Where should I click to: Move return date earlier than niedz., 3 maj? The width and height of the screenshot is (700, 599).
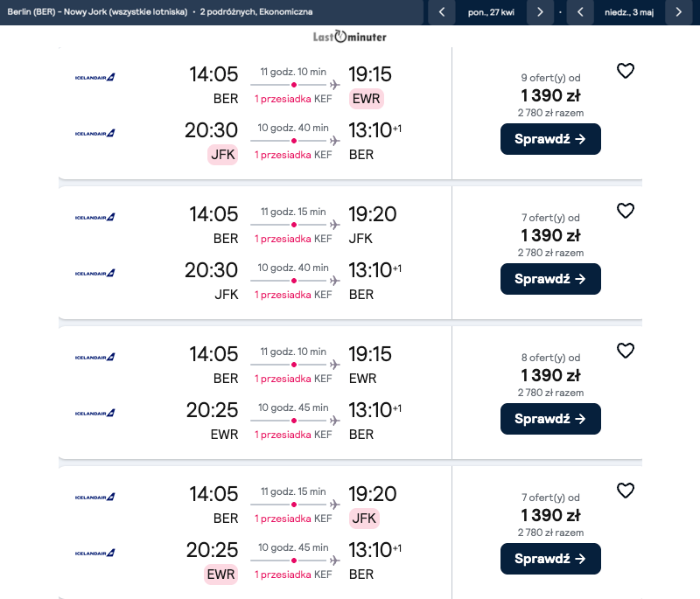pos(580,12)
